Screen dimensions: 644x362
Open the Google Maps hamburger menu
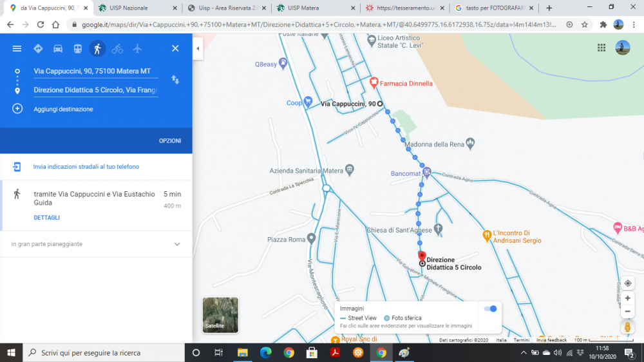17,48
